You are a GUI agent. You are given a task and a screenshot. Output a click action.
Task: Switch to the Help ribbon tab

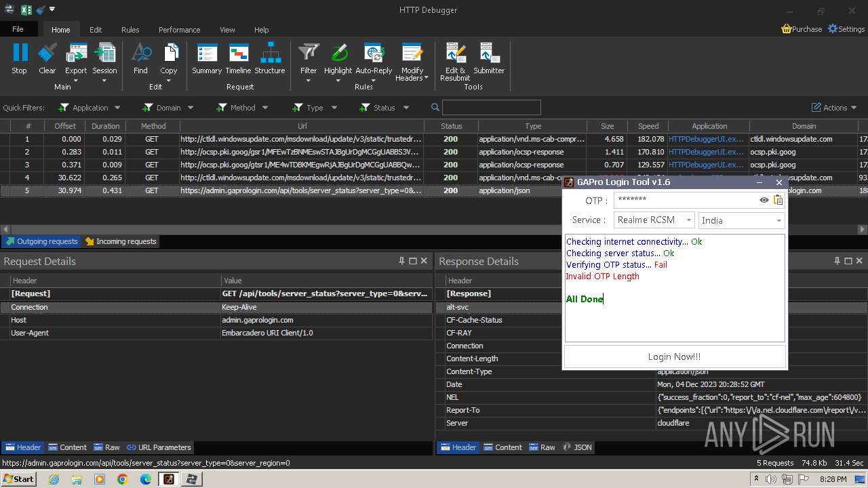[261, 30]
